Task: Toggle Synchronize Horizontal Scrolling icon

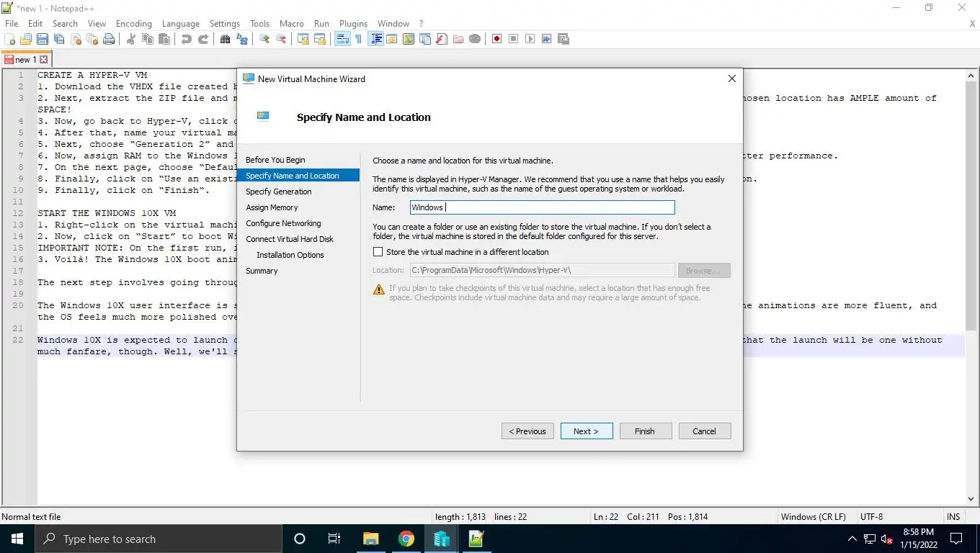Action: pos(319,39)
